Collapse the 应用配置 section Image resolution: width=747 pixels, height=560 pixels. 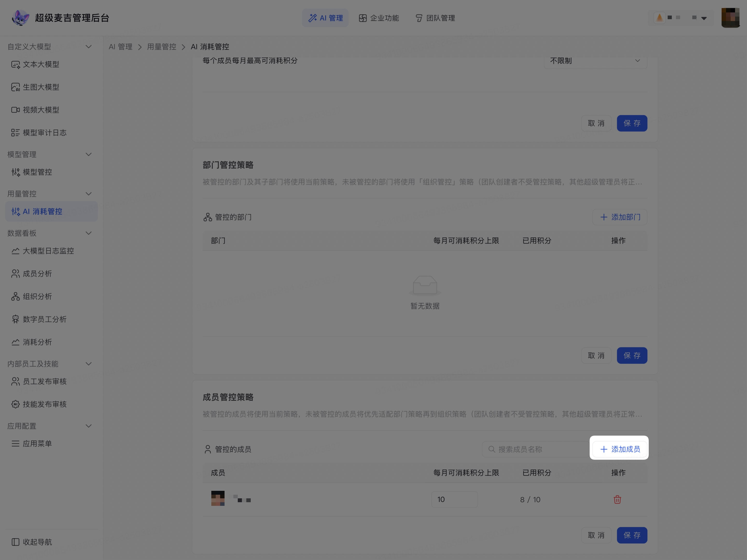pyautogui.click(x=88, y=426)
